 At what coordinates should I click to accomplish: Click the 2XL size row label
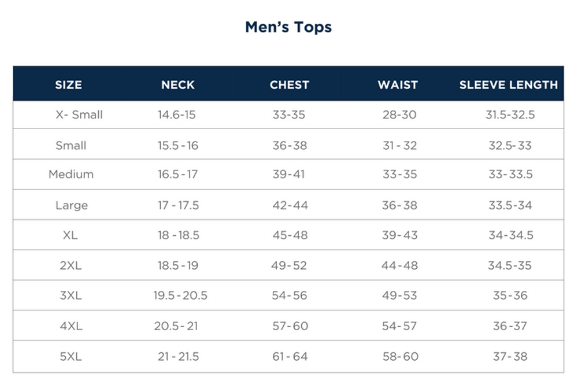[71, 265]
